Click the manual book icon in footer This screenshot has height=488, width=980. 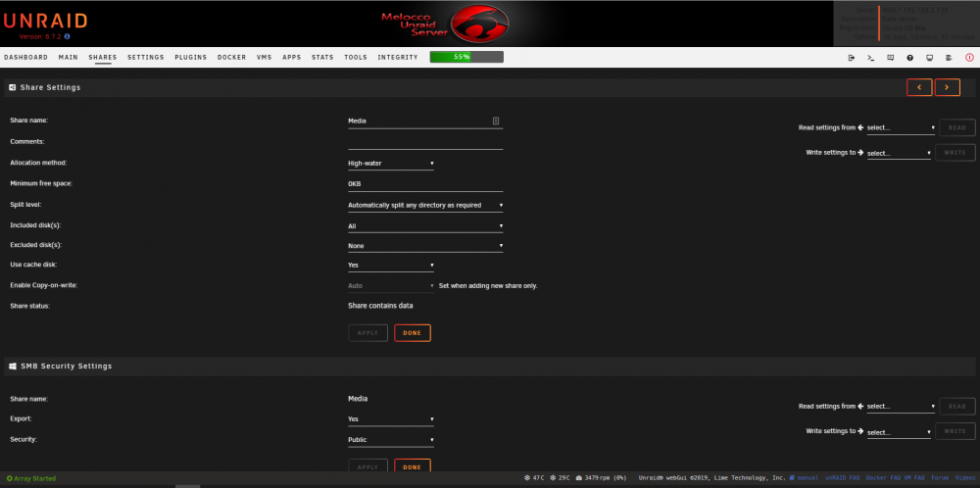[x=793, y=478]
